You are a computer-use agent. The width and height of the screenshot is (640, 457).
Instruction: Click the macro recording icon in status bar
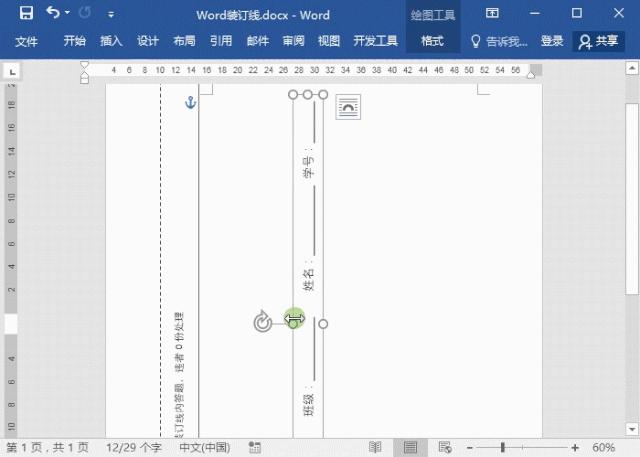(x=255, y=448)
